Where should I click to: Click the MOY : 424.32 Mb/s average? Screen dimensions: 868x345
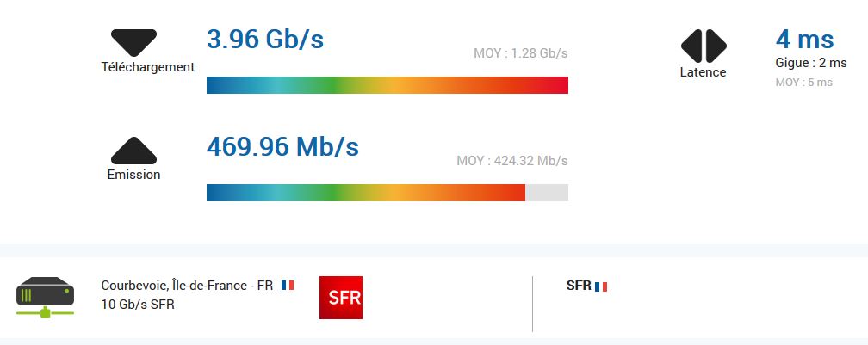(512, 161)
